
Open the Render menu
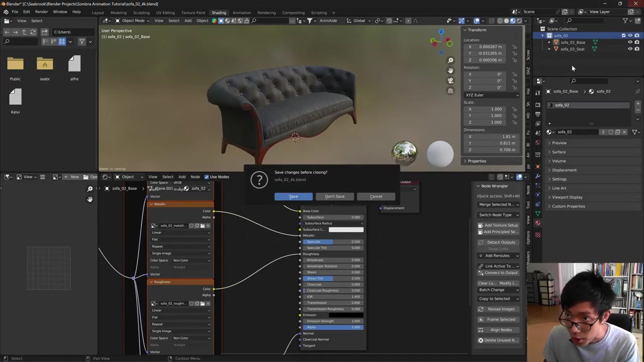[41, 12]
